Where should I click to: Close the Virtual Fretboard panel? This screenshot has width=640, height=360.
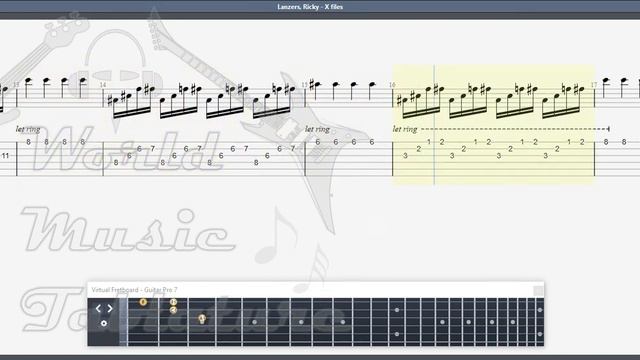coord(538,291)
